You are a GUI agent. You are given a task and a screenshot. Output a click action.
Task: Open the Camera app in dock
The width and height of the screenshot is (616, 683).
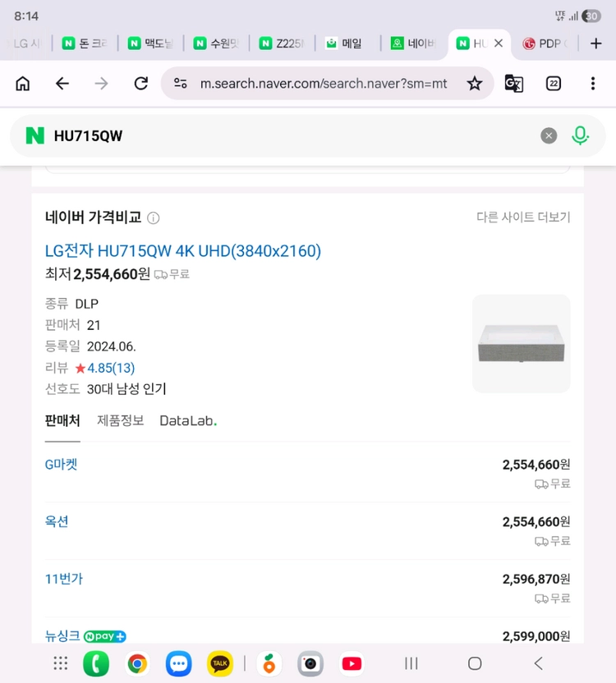310,663
